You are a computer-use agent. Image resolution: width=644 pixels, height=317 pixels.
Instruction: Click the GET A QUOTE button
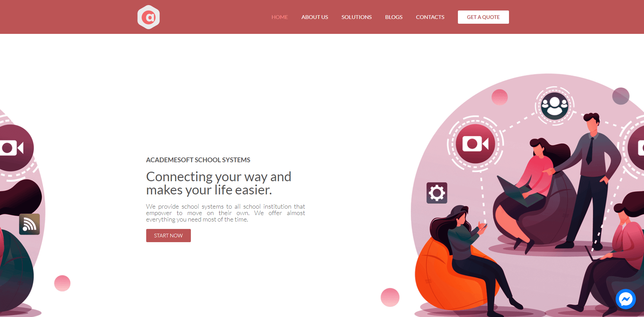[483, 17]
